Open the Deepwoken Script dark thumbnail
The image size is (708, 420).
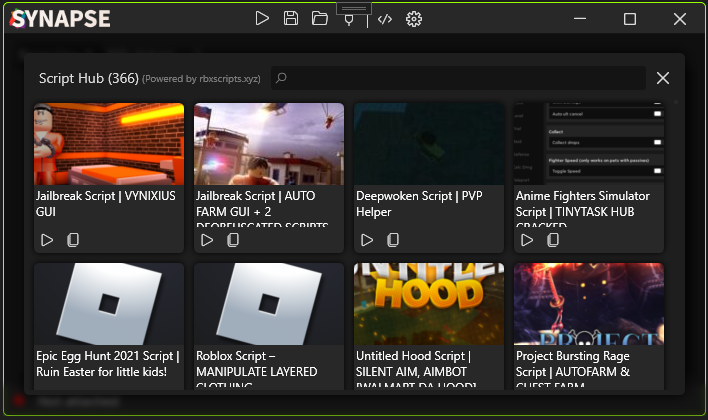click(x=429, y=144)
